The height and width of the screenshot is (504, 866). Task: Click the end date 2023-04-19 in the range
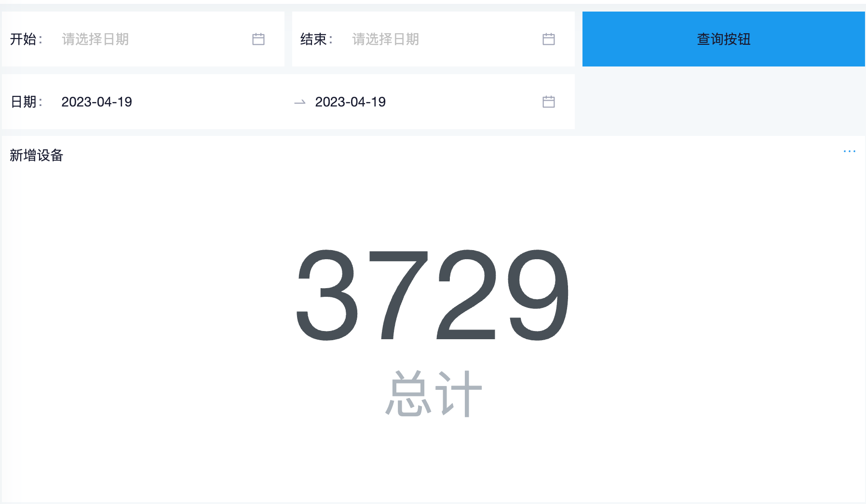click(351, 102)
